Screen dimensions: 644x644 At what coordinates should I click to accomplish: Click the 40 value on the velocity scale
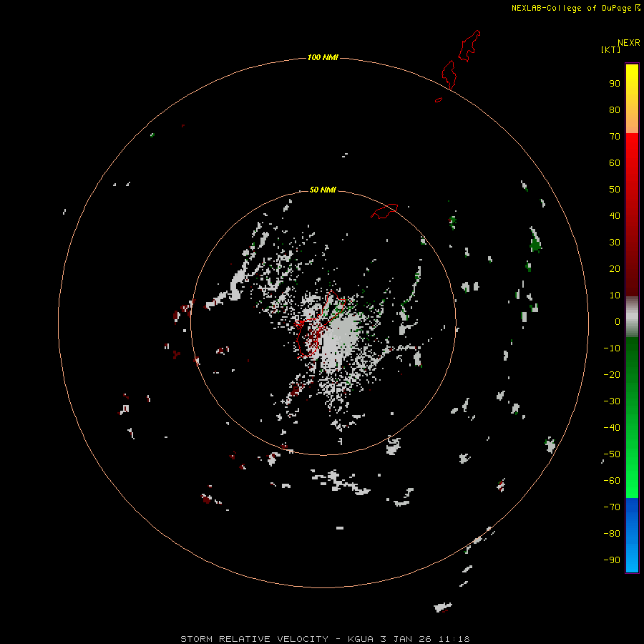pos(615,215)
